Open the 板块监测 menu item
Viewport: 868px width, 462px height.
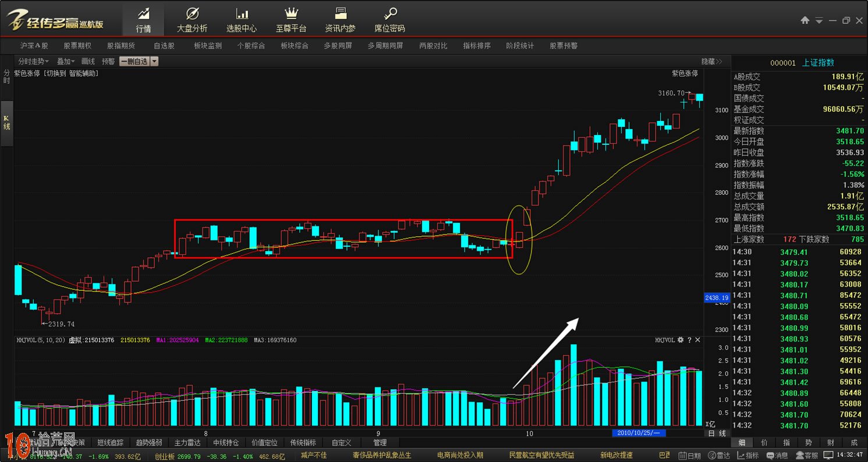(208, 45)
